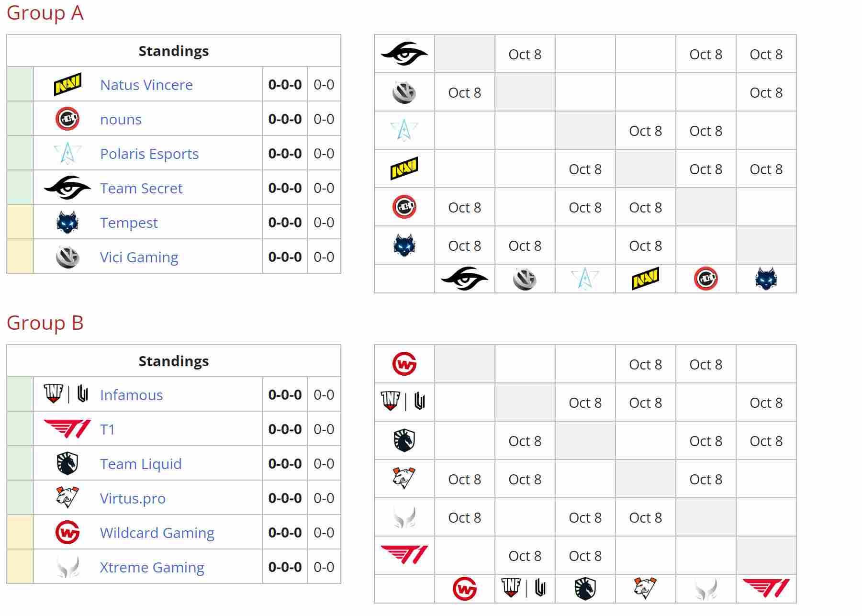Click Virtus.pro logo in Group B crosstable left column
Screen dimensions: 862x616
404,479
